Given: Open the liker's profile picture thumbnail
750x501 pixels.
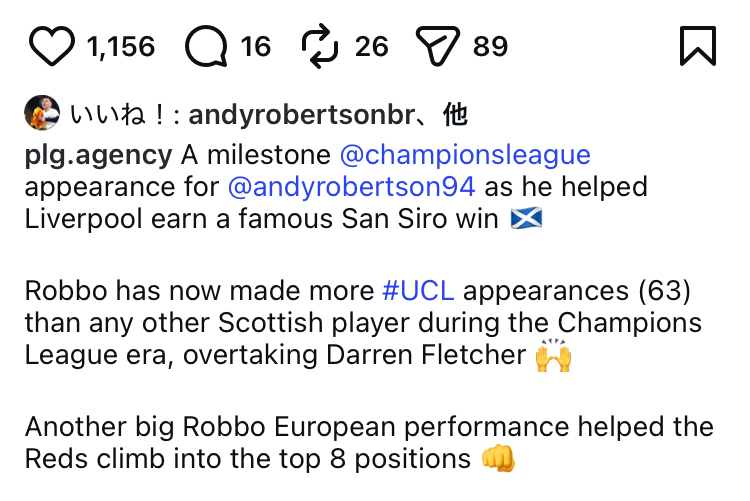Looking at the screenshot, I should 42,115.
